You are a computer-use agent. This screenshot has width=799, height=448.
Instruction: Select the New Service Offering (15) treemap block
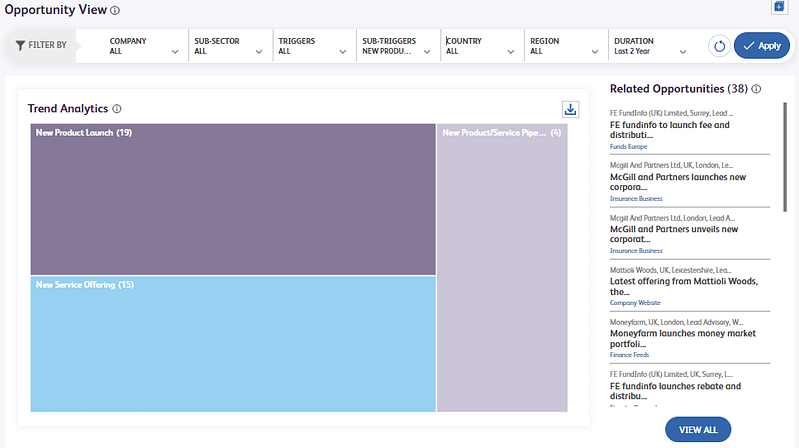coord(233,344)
